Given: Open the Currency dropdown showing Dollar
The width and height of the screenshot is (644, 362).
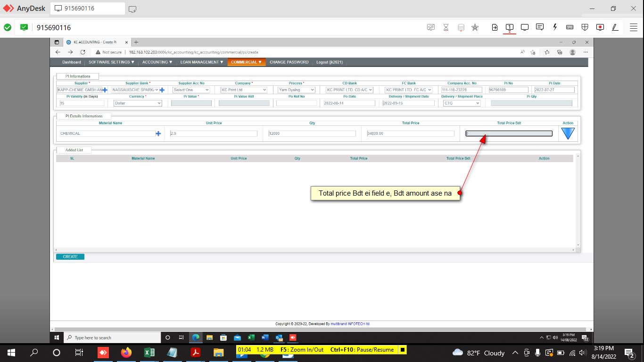Looking at the screenshot, I should click(138, 103).
